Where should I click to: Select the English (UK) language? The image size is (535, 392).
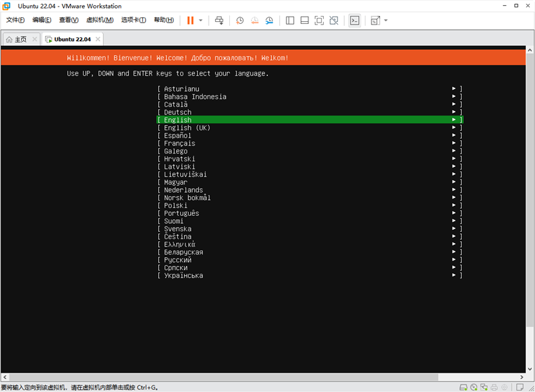[310, 128]
